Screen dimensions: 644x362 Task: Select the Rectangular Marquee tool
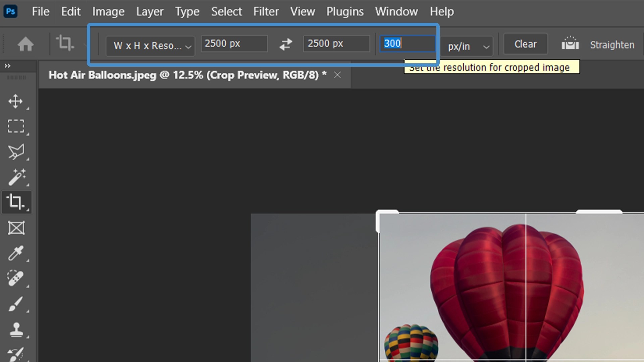coord(16,126)
